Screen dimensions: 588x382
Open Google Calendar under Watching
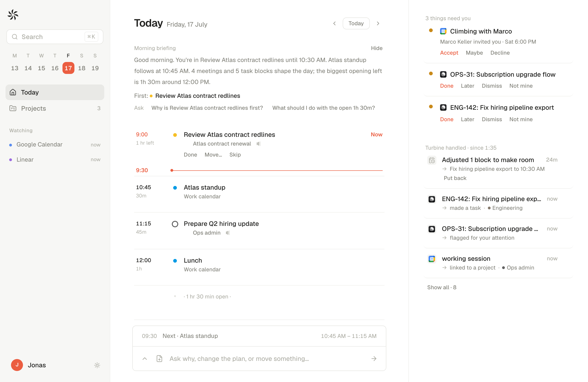pos(55,144)
